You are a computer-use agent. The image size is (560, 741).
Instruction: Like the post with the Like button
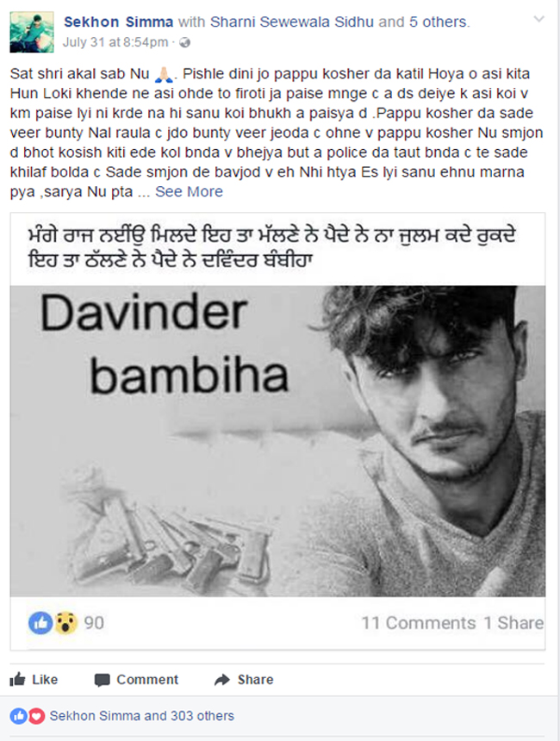pyautogui.click(x=34, y=680)
